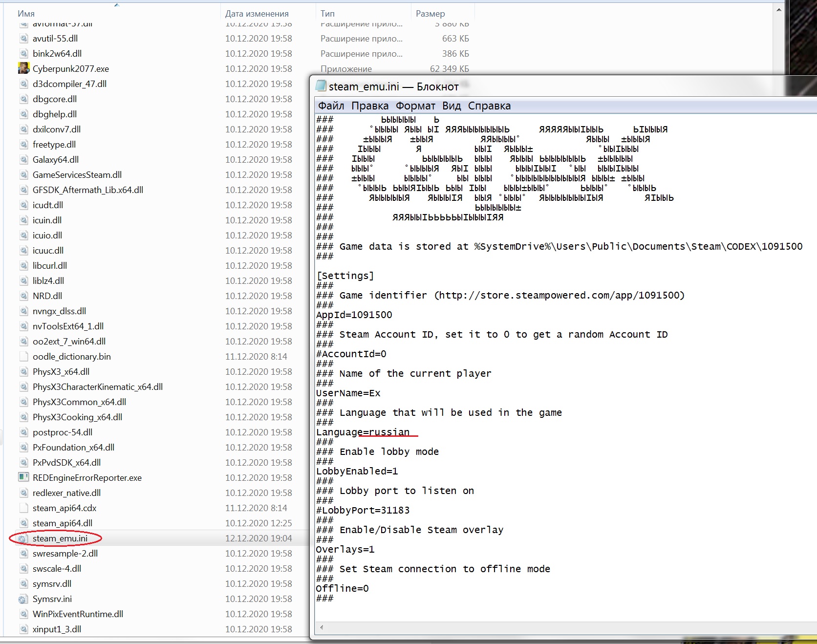The height and width of the screenshot is (644, 817).
Task: Sort files by Размер column
Action: (430, 14)
